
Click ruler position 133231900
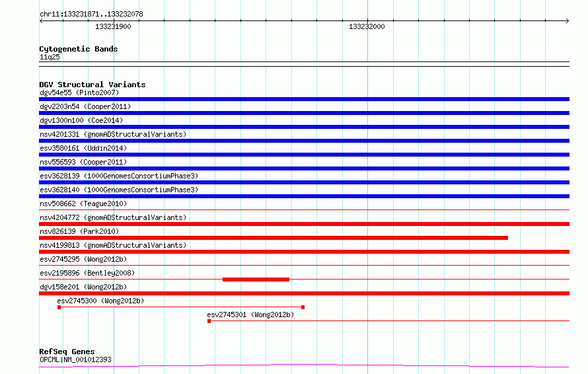113,26
